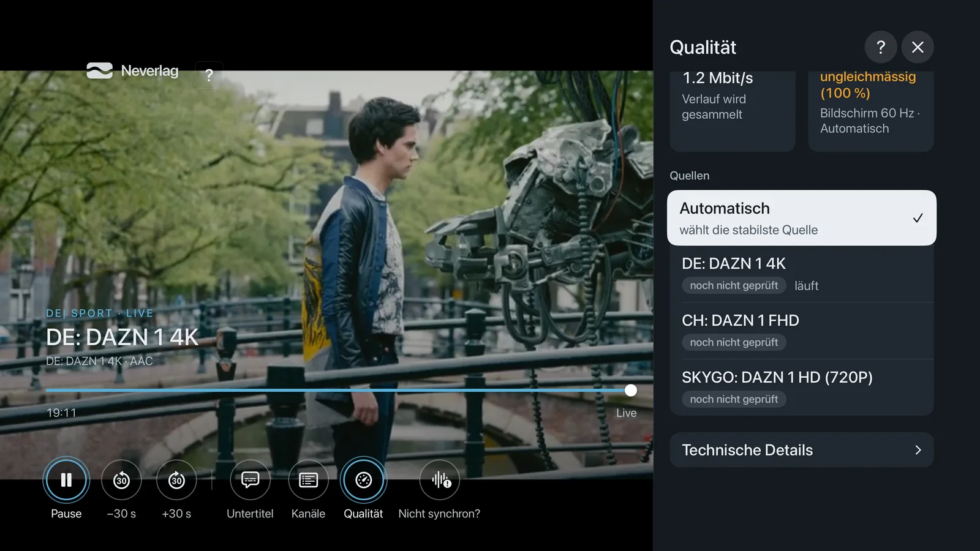
Task: Click the 'DE: DAZN 1 4K · AAC' subtitle text
Action: (99, 361)
